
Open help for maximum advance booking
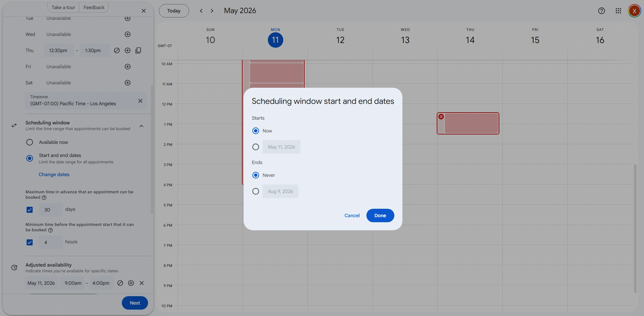tap(44, 198)
